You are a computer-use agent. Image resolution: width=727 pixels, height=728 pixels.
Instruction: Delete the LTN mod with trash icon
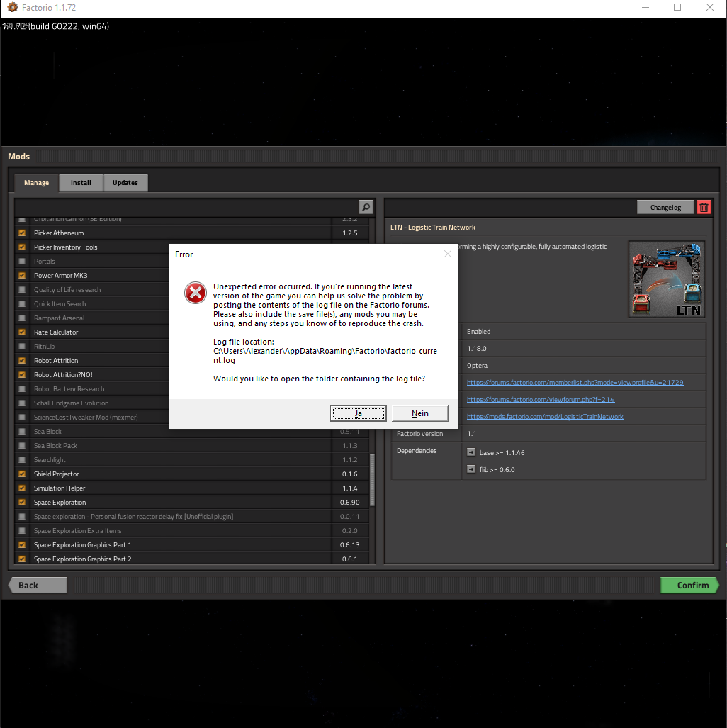click(704, 208)
